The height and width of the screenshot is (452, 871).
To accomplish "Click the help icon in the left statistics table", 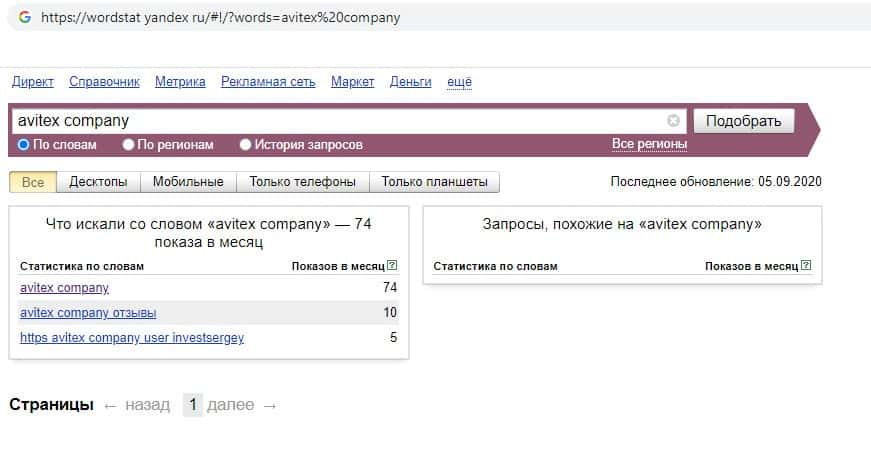I will [x=392, y=266].
